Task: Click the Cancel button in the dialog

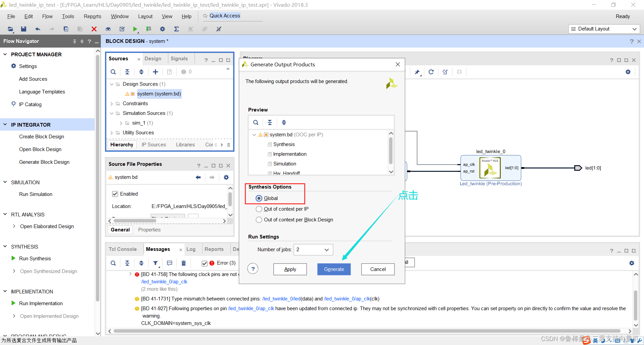Action: point(378,269)
